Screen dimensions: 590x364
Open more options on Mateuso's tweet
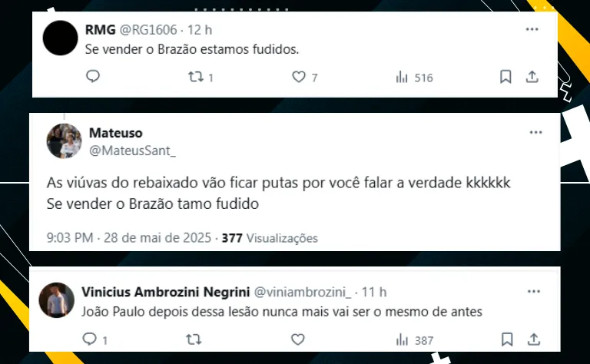pyautogui.click(x=535, y=132)
